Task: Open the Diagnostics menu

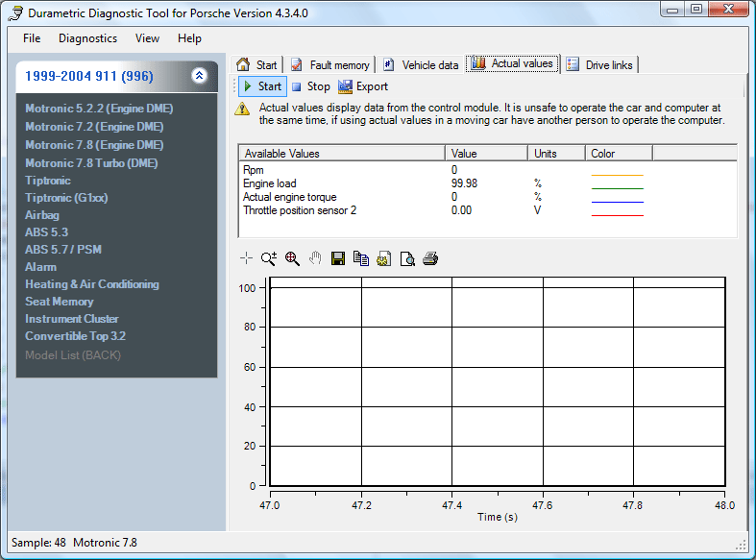Action: [x=87, y=38]
